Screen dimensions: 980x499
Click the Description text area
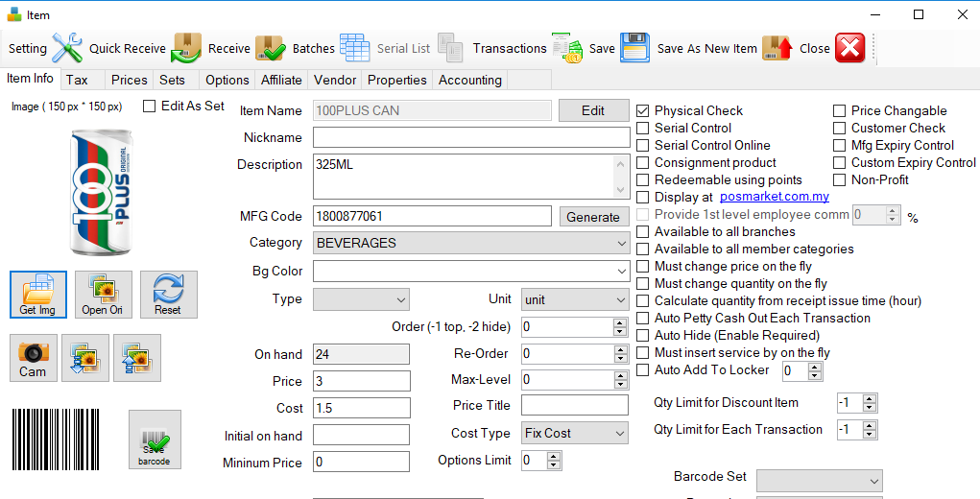(471, 177)
